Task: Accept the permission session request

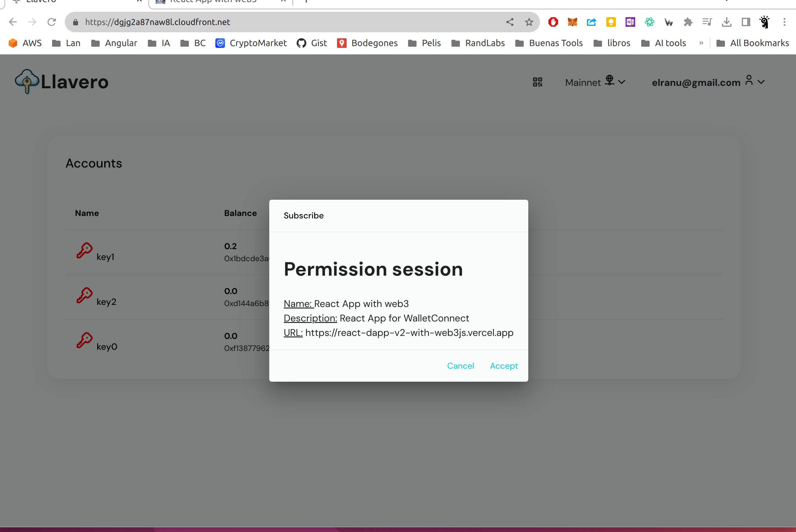Action: (504, 366)
